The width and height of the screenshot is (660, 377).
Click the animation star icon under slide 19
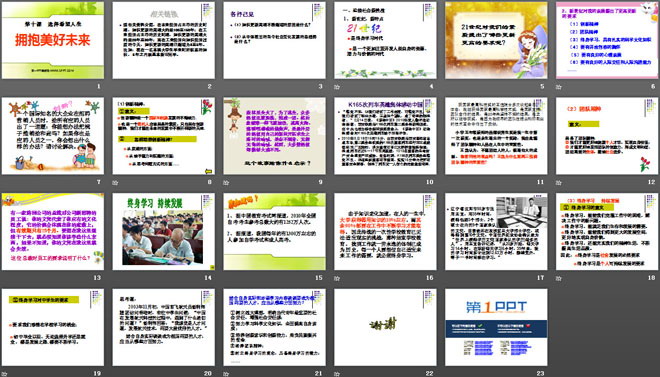point(4,374)
